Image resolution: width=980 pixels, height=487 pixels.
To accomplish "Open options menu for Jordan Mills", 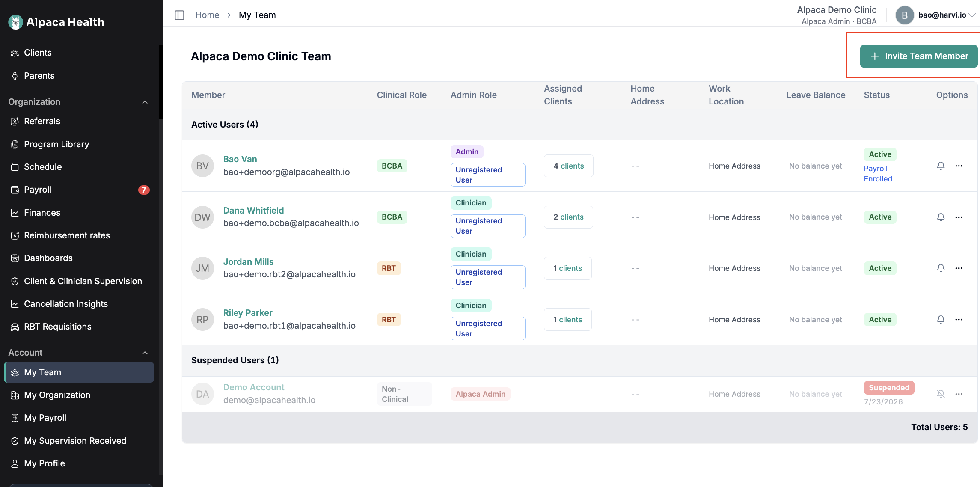I will (x=959, y=268).
